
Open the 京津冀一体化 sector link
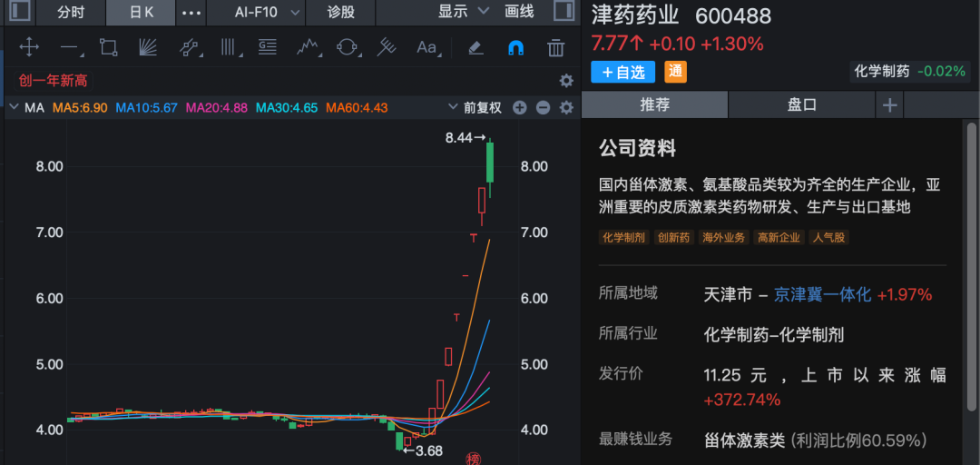pyautogui.click(x=822, y=294)
